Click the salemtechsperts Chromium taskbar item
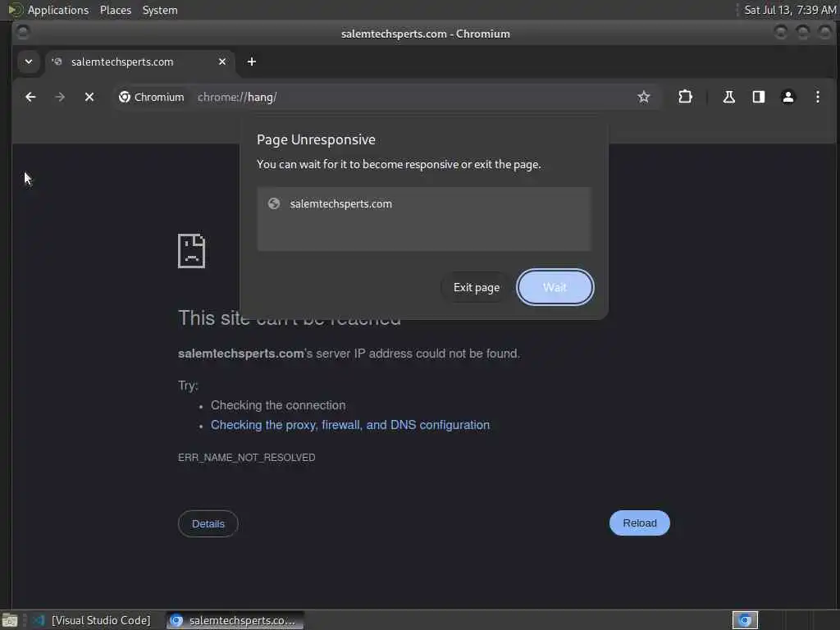Image resolution: width=840 pixels, height=630 pixels. click(x=235, y=620)
